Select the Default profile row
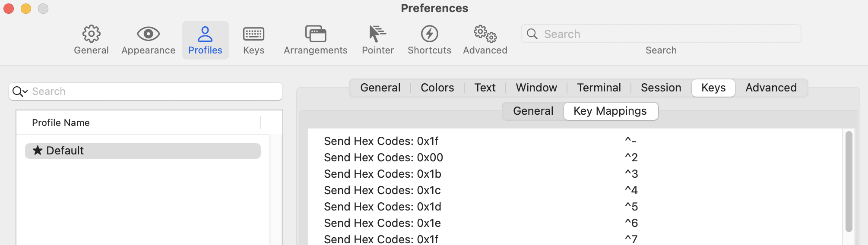This screenshot has width=868, height=245. (143, 151)
